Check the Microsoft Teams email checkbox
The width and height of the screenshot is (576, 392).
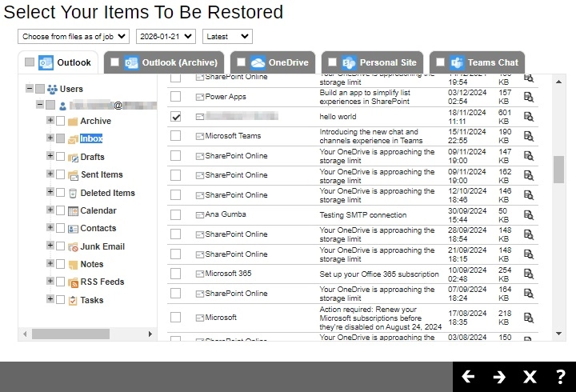click(175, 136)
